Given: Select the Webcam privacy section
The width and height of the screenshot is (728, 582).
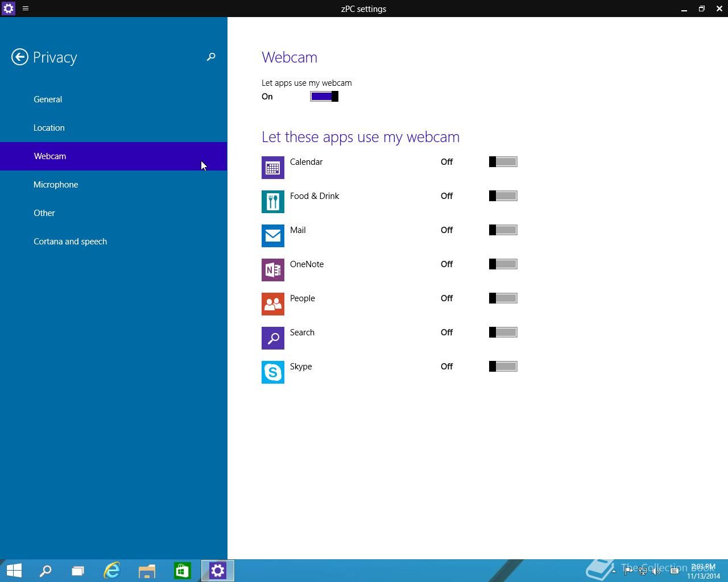Looking at the screenshot, I should [114, 156].
